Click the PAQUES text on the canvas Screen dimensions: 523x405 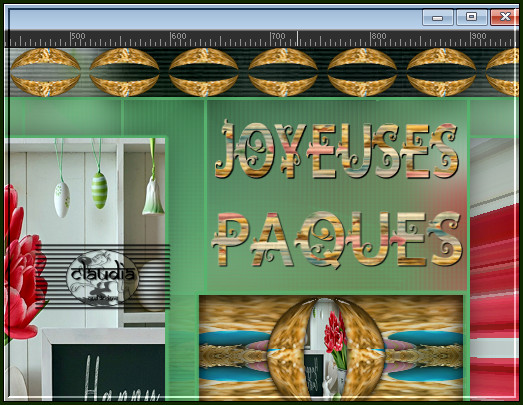(x=336, y=240)
